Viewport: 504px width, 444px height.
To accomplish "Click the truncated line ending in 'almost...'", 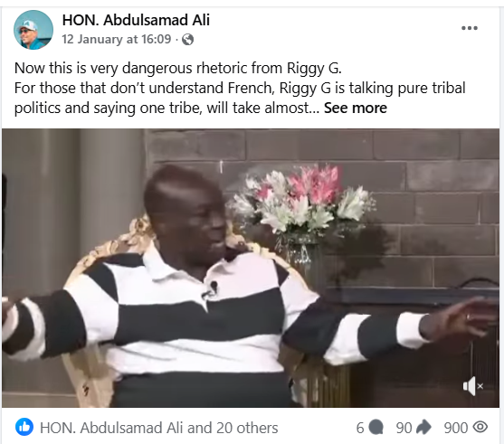I will (x=166, y=108).
